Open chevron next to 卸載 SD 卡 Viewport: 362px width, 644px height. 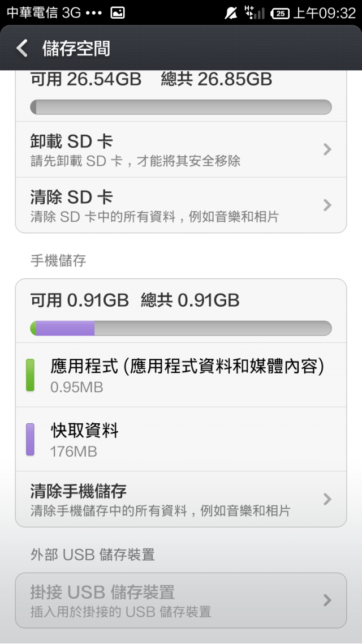[327, 149]
